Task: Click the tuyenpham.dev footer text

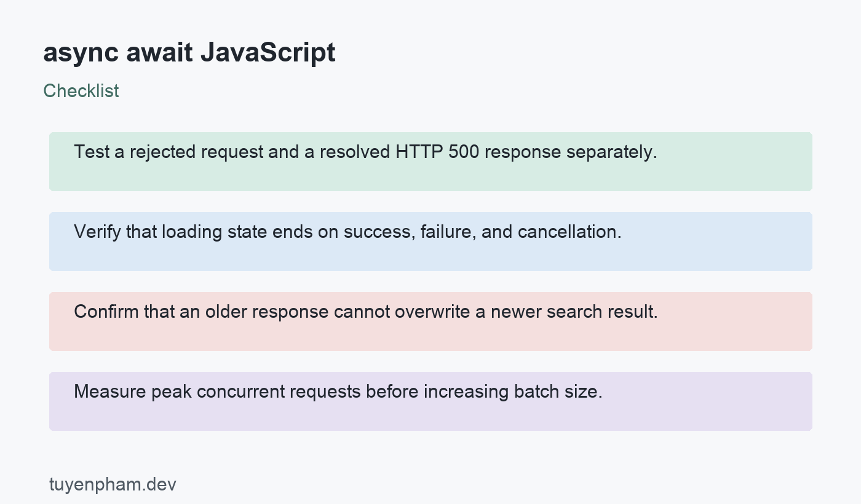Action: [113, 484]
